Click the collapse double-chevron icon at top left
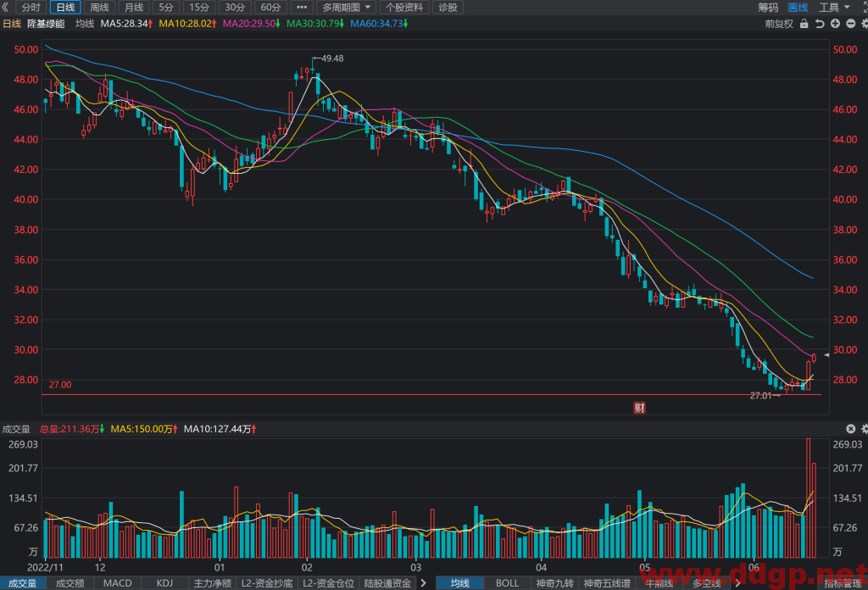 click(6, 7)
